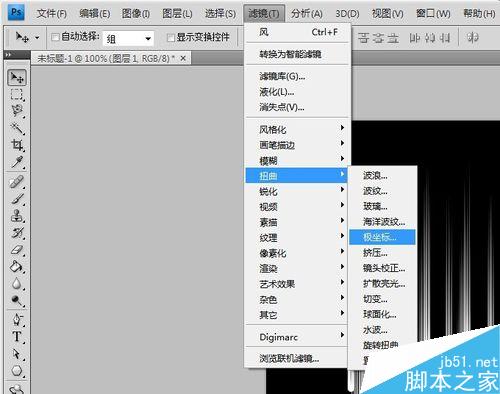Expand the 渲染 submenu
The image size is (500, 394).
point(296,268)
